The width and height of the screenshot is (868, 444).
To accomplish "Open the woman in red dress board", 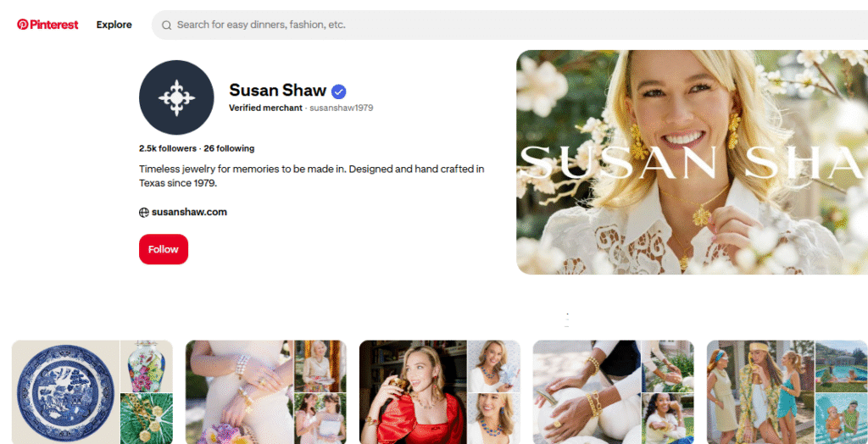I will point(413,392).
